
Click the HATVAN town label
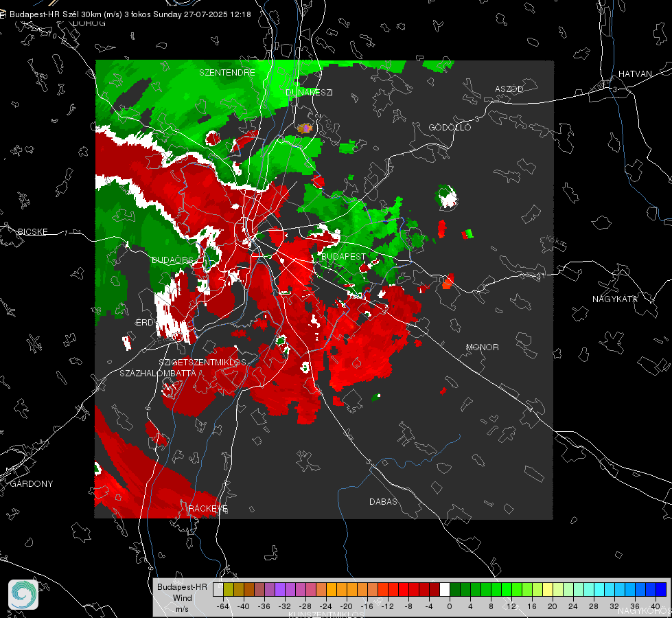tap(635, 73)
